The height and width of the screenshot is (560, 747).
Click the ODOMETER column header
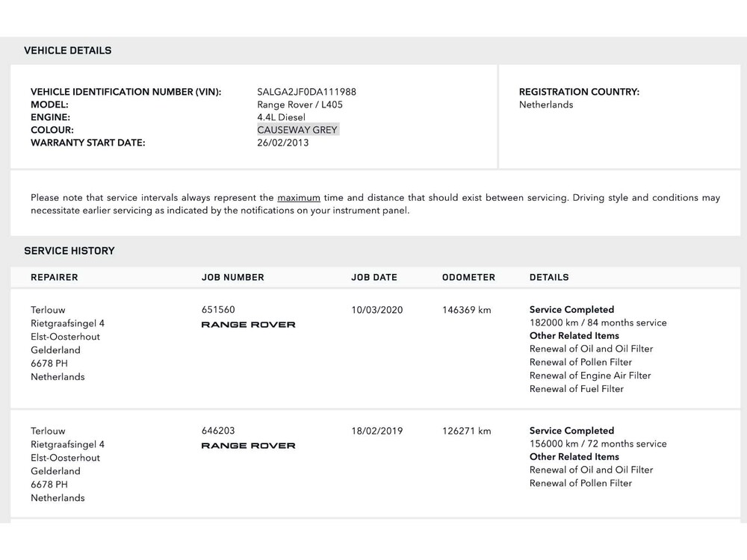pos(468,277)
